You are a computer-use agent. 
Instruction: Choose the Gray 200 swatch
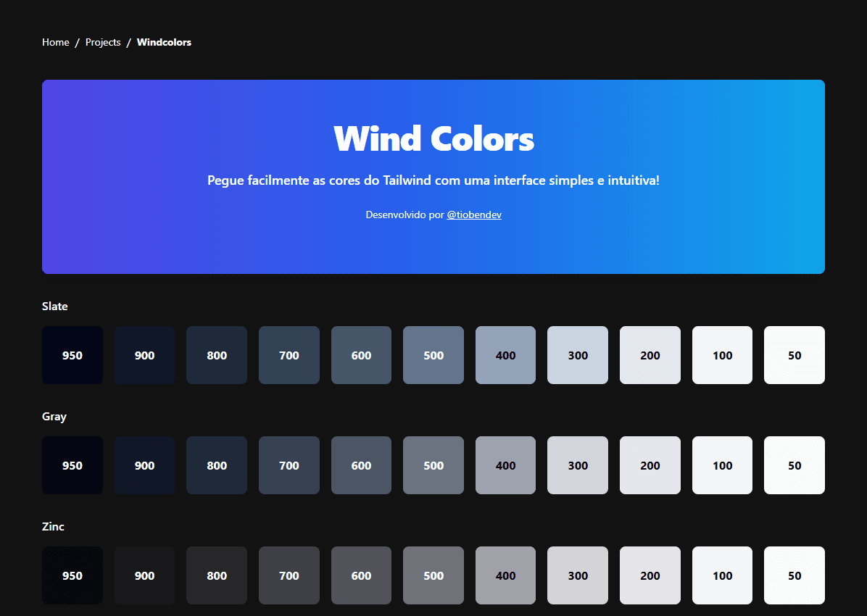tap(650, 465)
